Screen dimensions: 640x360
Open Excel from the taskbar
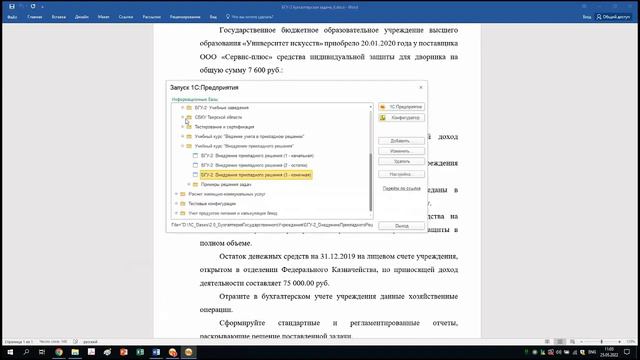click(x=140, y=352)
